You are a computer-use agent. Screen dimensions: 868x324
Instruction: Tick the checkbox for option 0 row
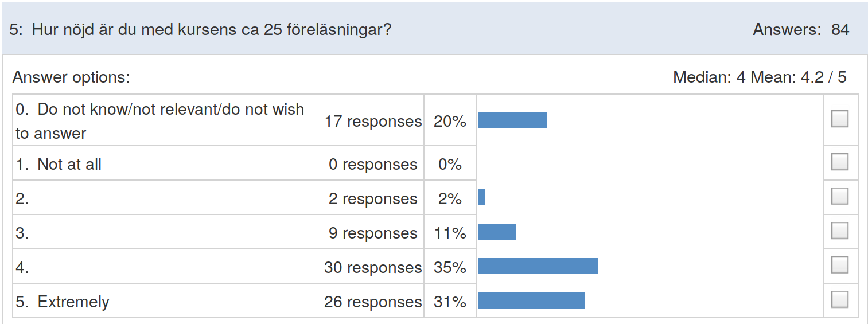(839, 119)
